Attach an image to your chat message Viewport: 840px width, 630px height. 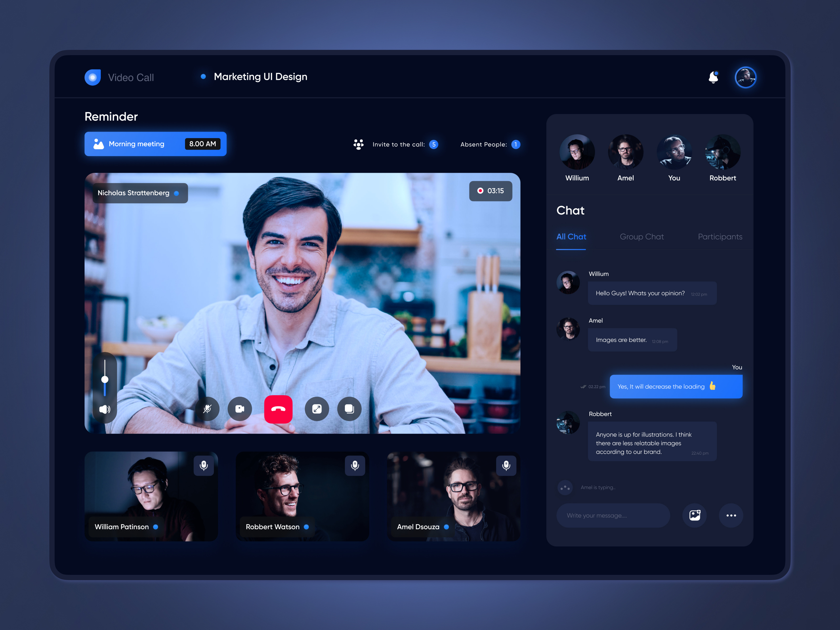695,515
